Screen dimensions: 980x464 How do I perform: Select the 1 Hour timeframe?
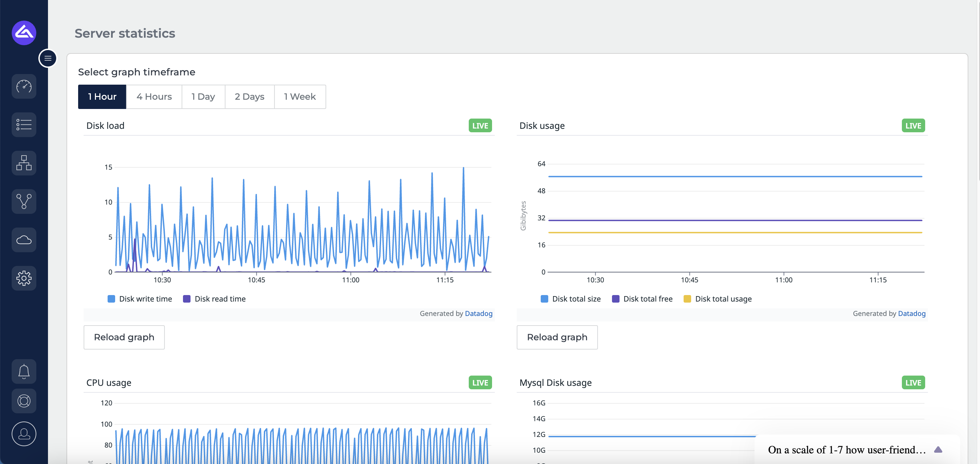(x=102, y=97)
